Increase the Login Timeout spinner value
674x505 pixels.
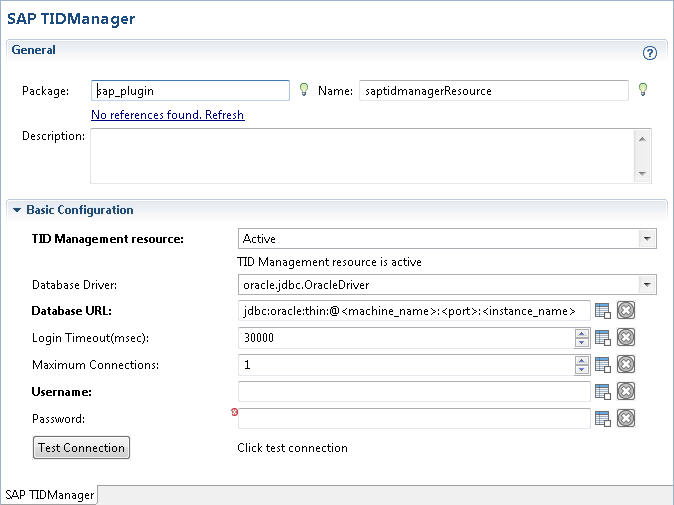(x=582, y=333)
